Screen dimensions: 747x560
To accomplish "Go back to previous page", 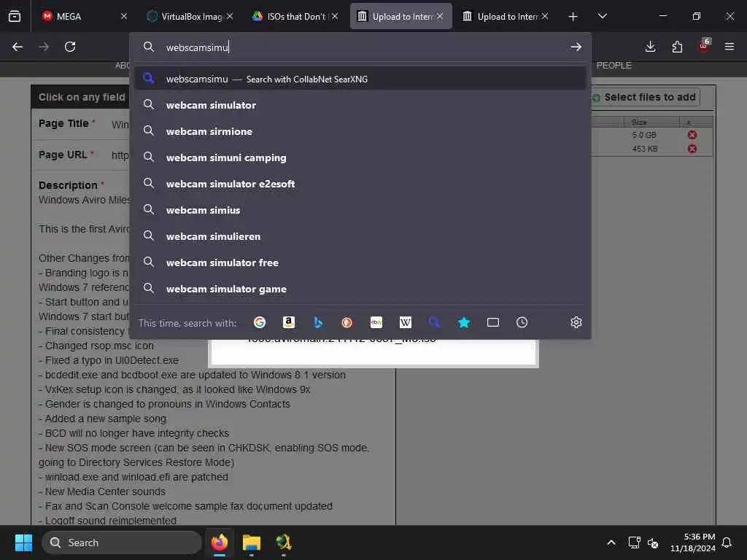I will point(18,47).
